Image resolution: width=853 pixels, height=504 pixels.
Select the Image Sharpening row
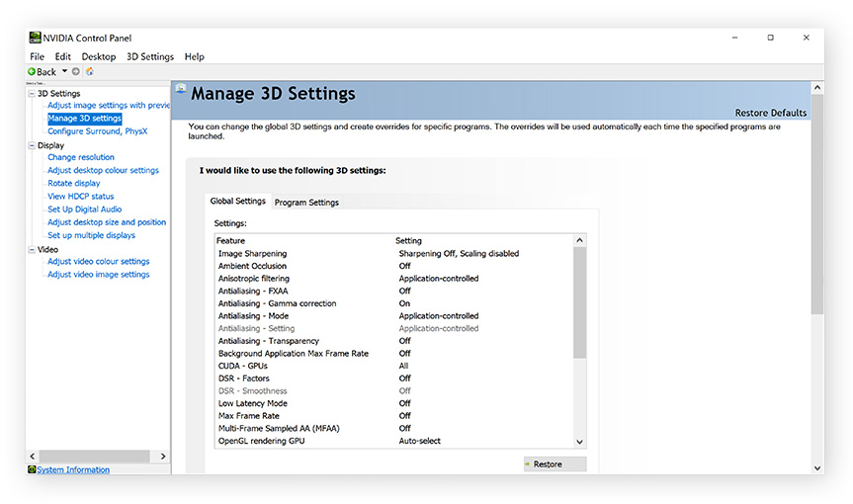pyautogui.click(x=393, y=253)
